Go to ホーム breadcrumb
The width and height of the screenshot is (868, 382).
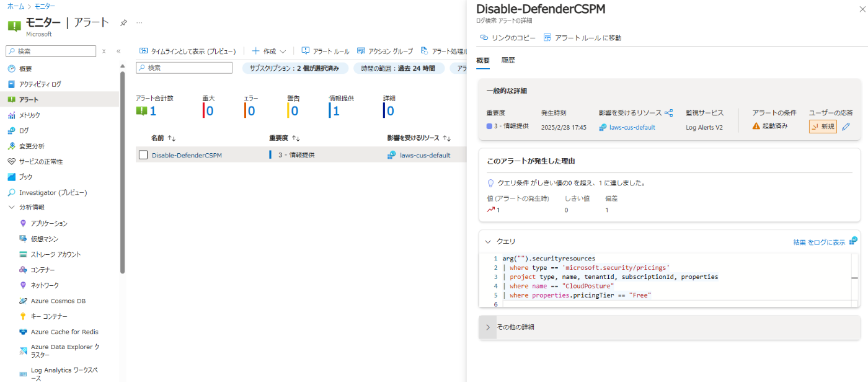click(15, 6)
